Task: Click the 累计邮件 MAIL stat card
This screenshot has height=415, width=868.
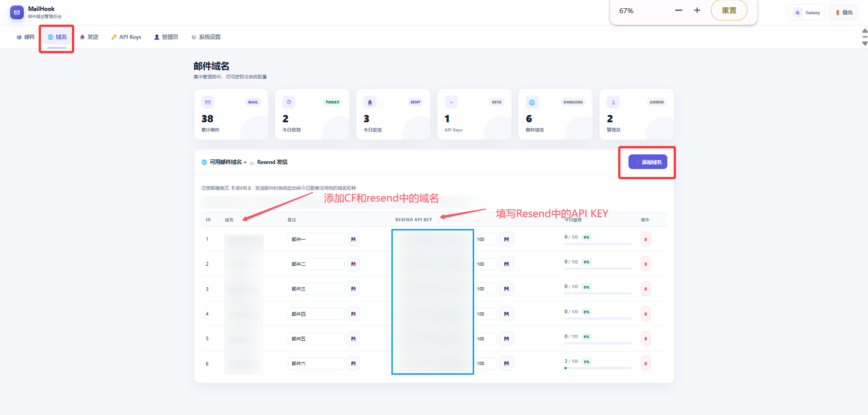Action: 231,114
